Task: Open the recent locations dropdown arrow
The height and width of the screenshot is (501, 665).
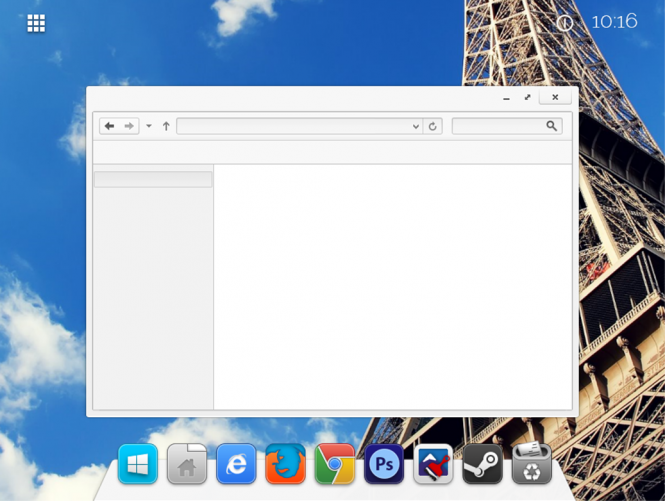Action: tap(149, 126)
